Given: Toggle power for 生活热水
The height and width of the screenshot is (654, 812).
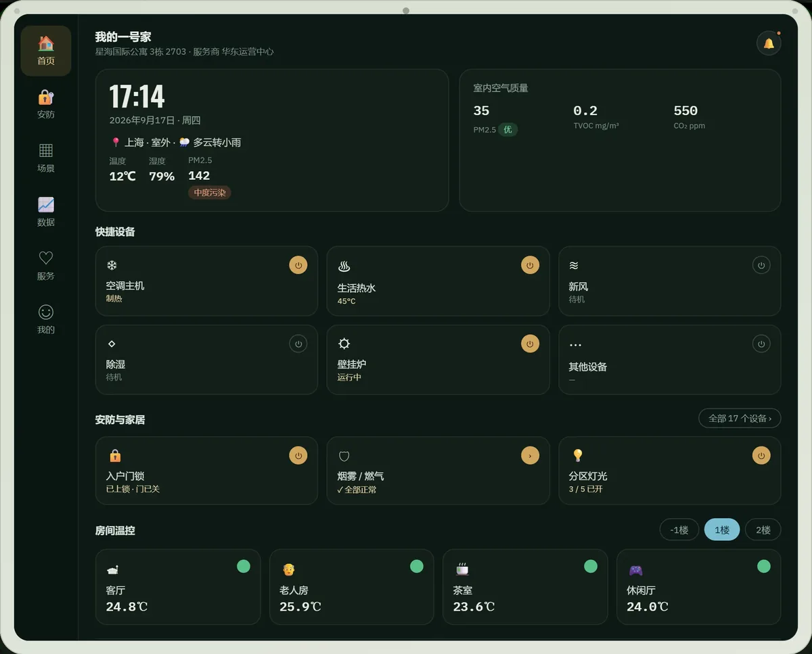Looking at the screenshot, I should pyautogui.click(x=530, y=265).
